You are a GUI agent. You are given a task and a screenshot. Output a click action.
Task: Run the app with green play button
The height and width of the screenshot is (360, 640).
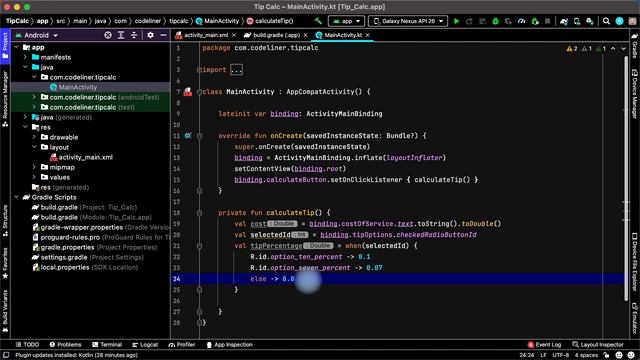[456, 21]
